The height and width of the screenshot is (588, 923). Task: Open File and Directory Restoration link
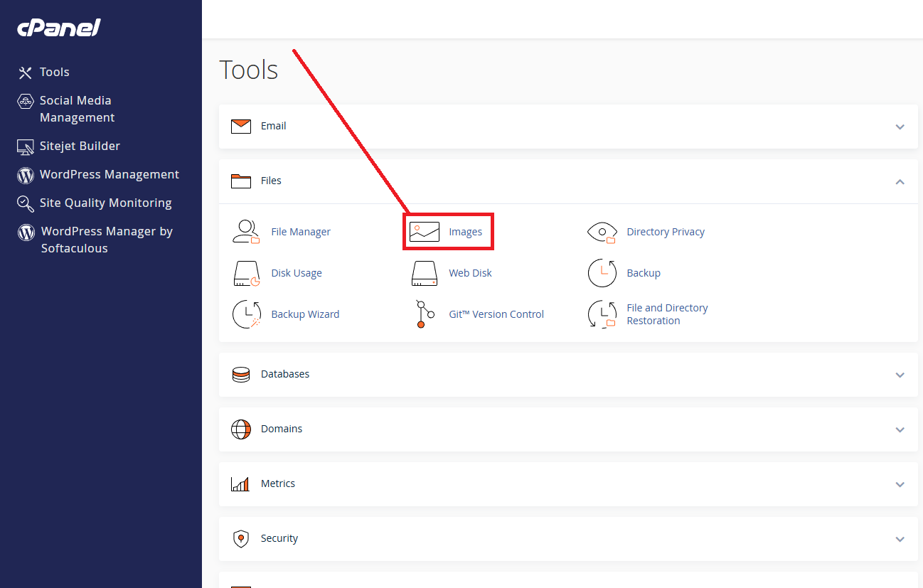pos(667,314)
